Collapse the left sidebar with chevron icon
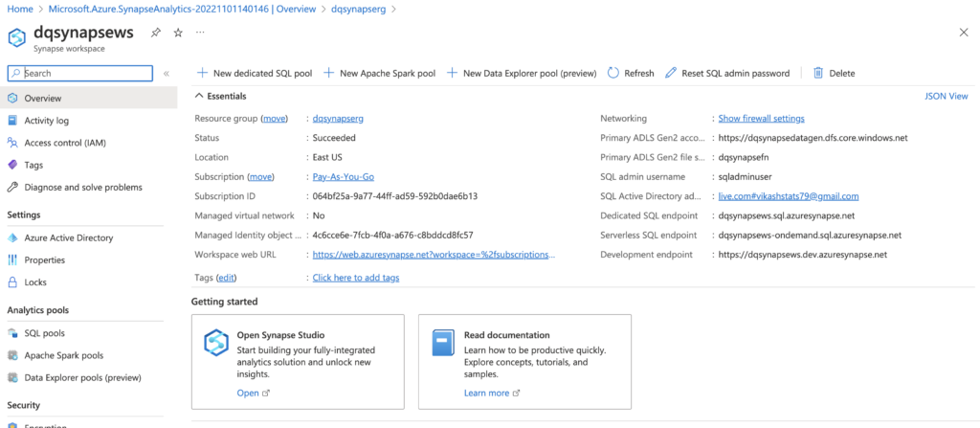 coord(167,73)
